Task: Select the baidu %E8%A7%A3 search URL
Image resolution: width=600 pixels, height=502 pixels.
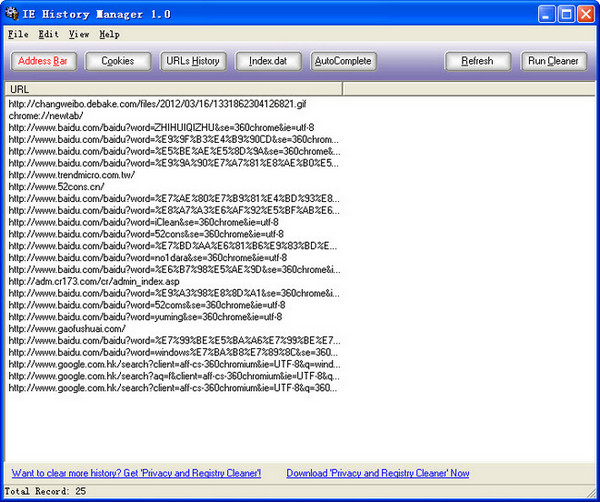Action: tap(174, 210)
